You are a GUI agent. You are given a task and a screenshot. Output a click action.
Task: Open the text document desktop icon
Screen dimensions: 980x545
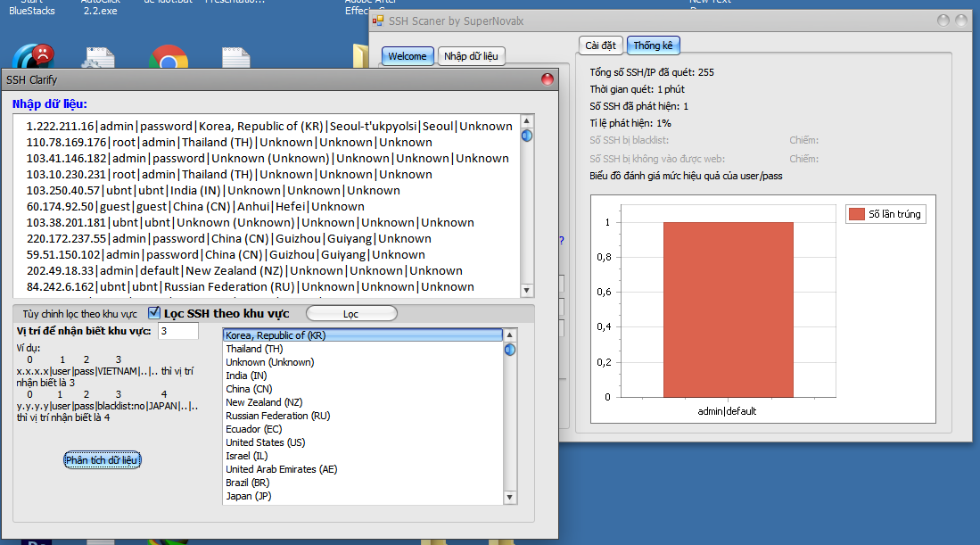235,60
